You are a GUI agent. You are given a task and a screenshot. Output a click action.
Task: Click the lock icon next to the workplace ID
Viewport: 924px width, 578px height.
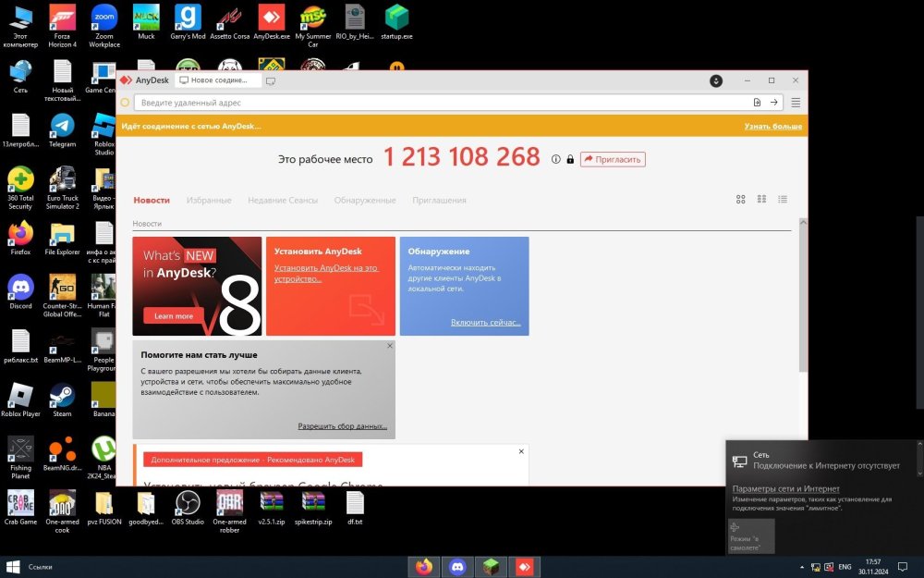tap(570, 159)
